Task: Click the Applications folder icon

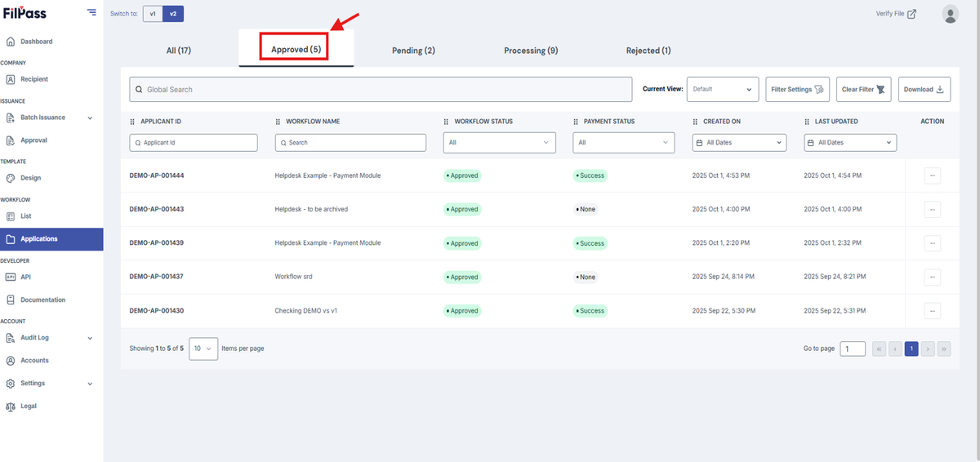Action: point(11,239)
